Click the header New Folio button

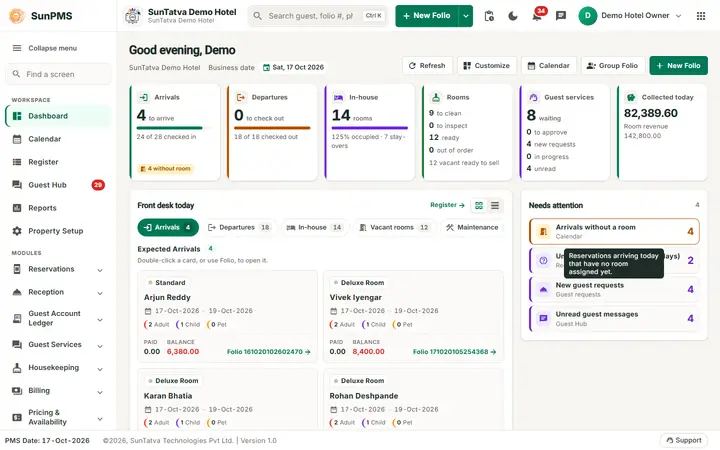(427, 16)
